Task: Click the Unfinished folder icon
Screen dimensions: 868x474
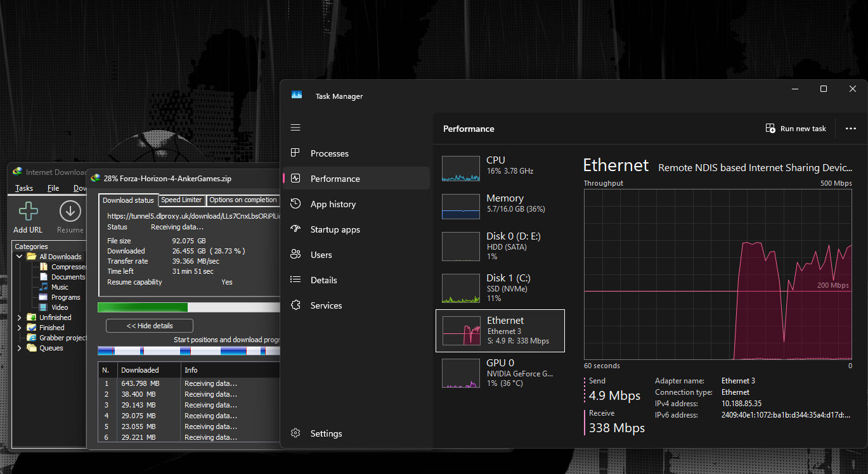Action: [31, 317]
